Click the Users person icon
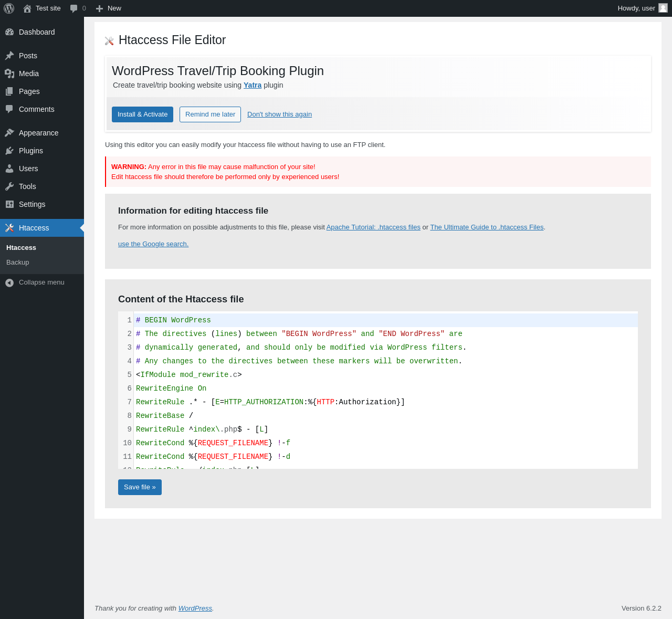 click(9, 169)
